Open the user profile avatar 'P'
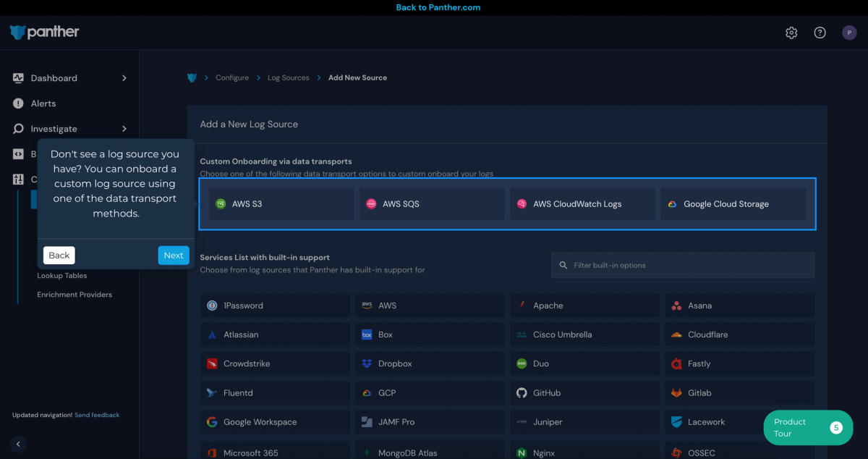Viewport: 868px width, 459px height. [x=849, y=33]
